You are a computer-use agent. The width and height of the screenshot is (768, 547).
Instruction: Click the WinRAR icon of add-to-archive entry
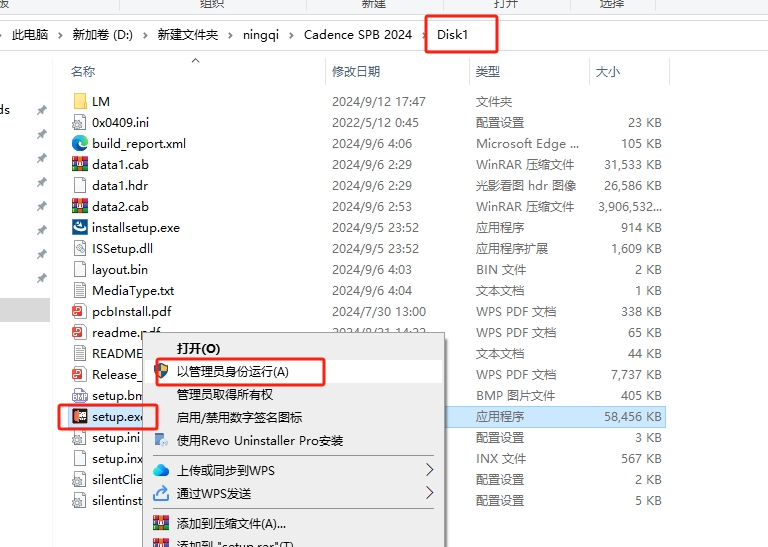point(161,523)
